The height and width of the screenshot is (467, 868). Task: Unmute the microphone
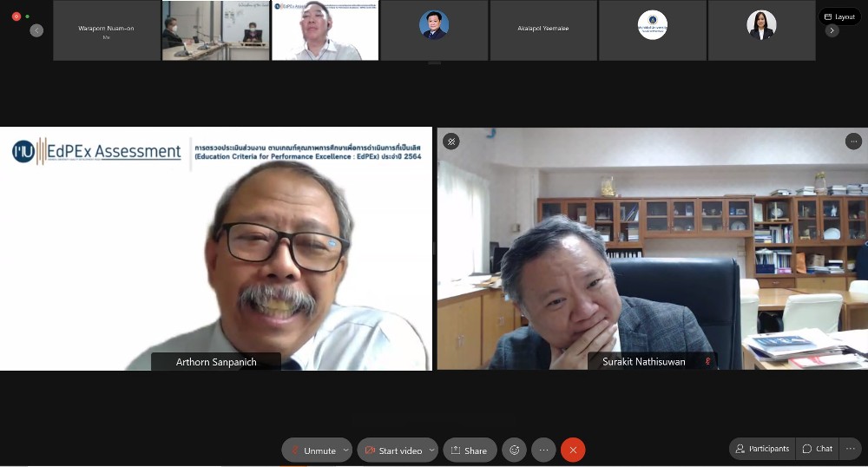tap(312, 450)
